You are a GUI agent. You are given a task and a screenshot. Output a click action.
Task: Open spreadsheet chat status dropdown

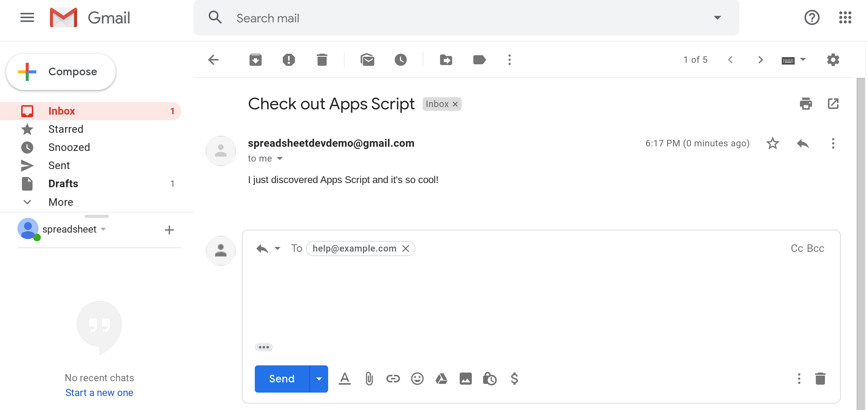click(103, 229)
